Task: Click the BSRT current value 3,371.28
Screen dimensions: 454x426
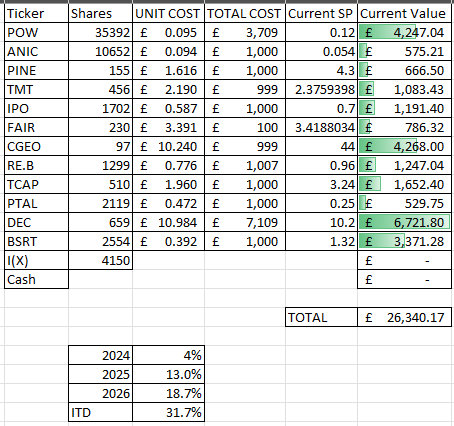Action: [x=404, y=241]
